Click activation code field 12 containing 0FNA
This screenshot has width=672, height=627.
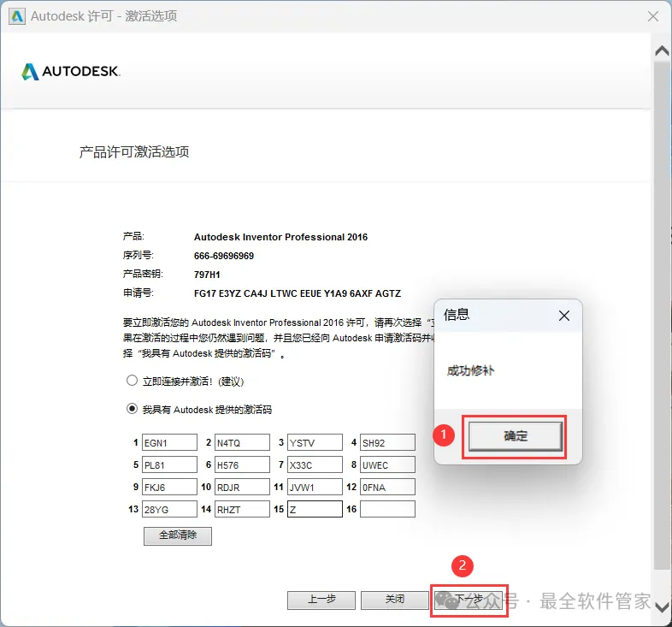pyautogui.click(x=388, y=488)
